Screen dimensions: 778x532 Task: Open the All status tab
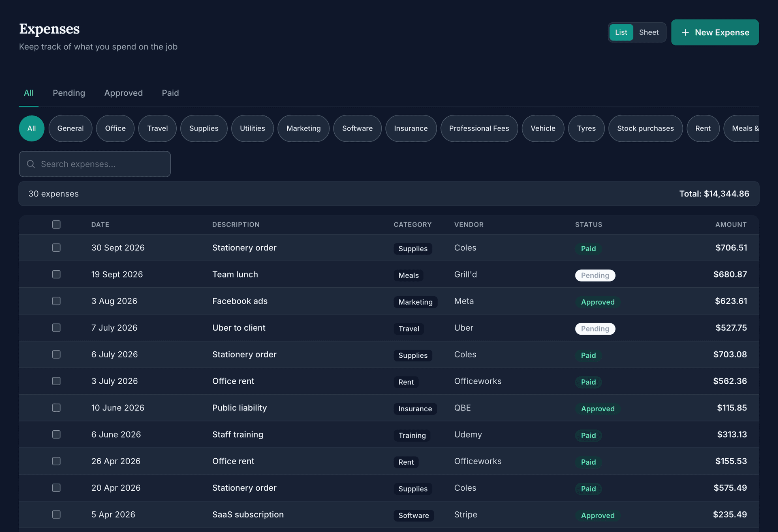[29, 93]
